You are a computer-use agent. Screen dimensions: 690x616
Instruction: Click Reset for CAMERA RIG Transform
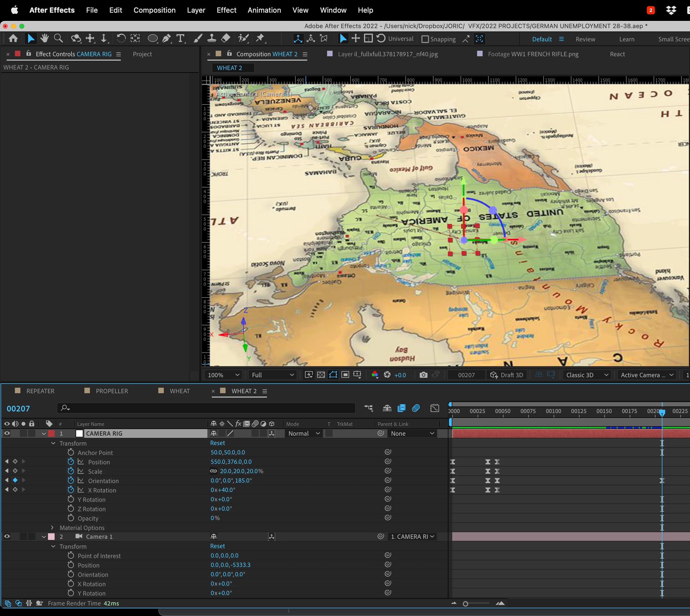tap(217, 443)
